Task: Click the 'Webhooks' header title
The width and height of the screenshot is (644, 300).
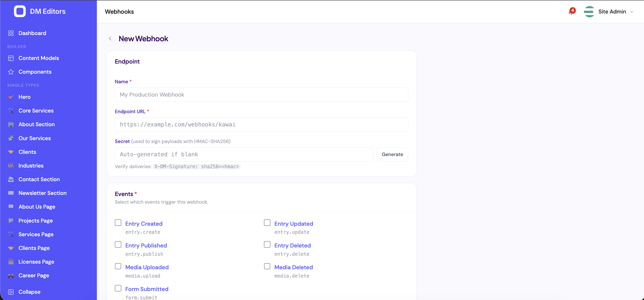Action: tap(119, 12)
